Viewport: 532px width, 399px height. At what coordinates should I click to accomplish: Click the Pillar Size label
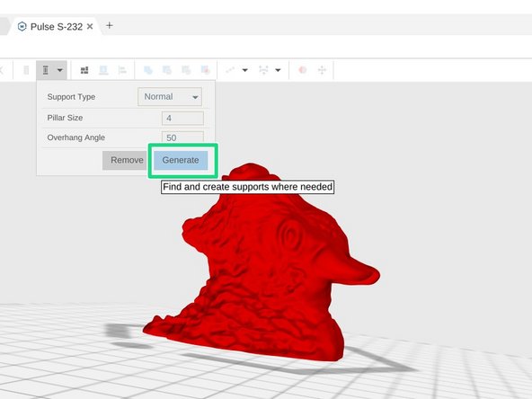tap(65, 118)
